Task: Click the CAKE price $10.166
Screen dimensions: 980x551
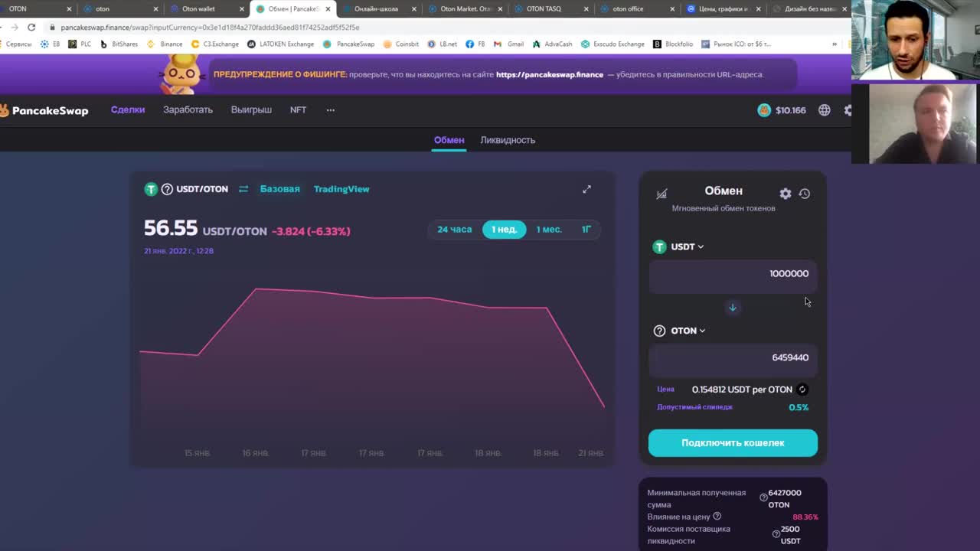Action: (x=782, y=110)
